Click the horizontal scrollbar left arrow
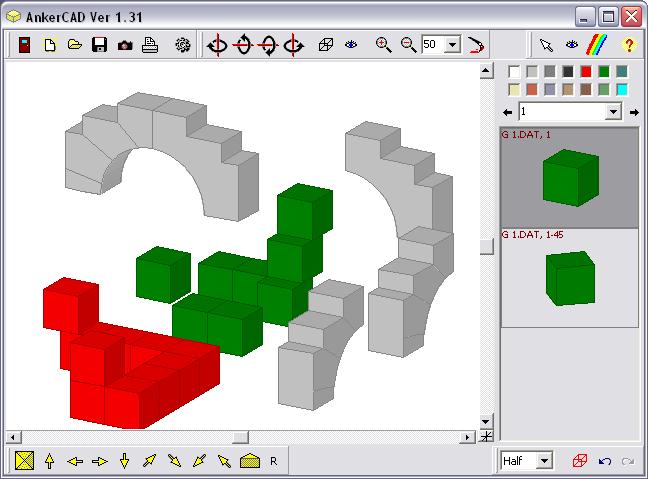Viewport: 648px width, 479px height. tap(13, 437)
